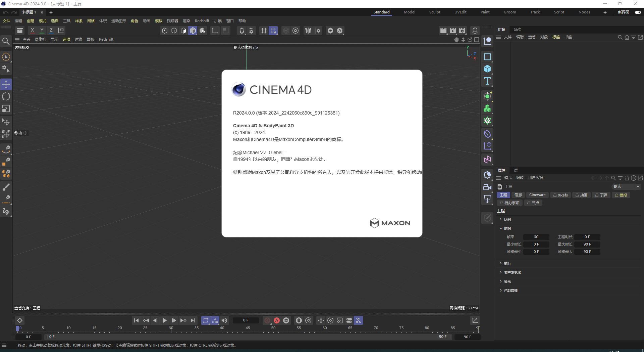Image resolution: width=644 pixels, height=352 pixels.
Task: Expand the 执行 section in project settings
Action: point(507,263)
